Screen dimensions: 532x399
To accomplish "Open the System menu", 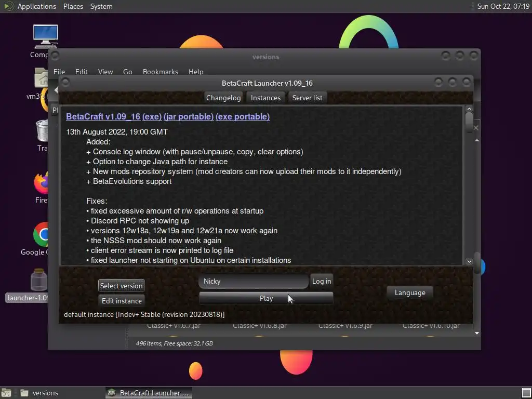I will point(101,6).
